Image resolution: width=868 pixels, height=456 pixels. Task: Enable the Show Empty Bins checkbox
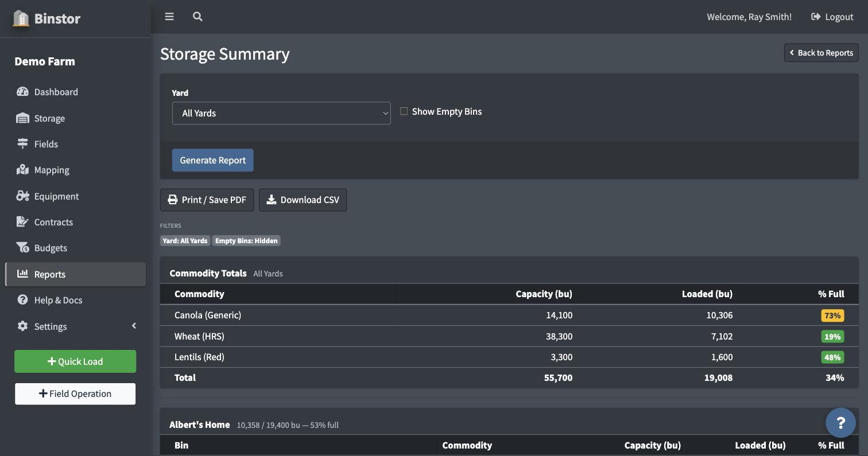pyautogui.click(x=404, y=111)
